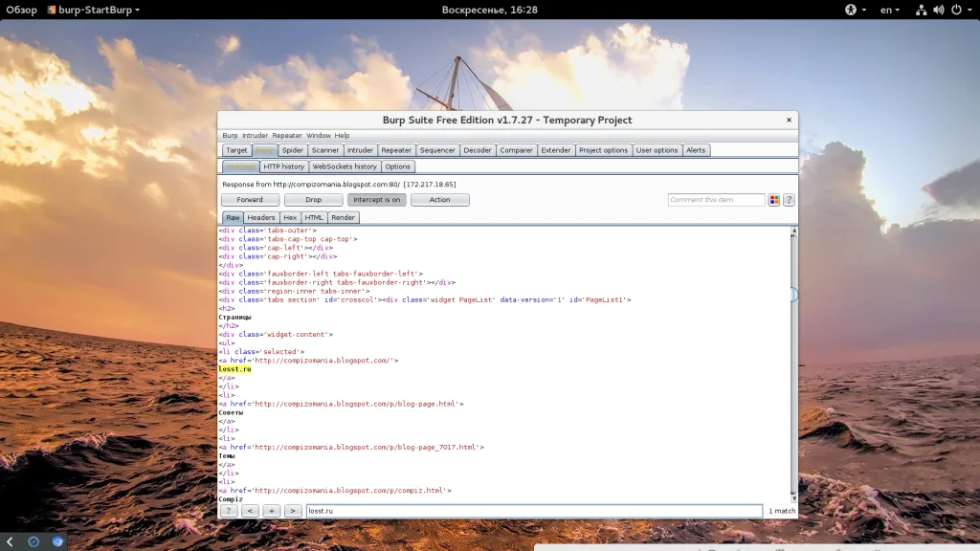Open the accessibility menu icon in top bar
The width and height of the screenshot is (980, 551).
point(851,10)
